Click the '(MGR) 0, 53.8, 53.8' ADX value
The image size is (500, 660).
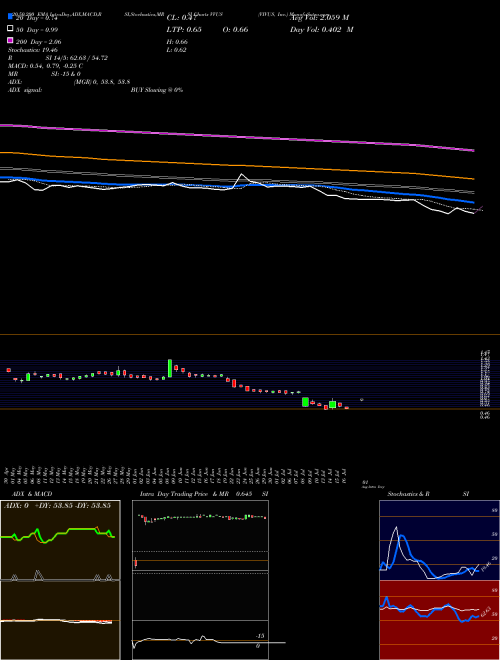(102, 82)
